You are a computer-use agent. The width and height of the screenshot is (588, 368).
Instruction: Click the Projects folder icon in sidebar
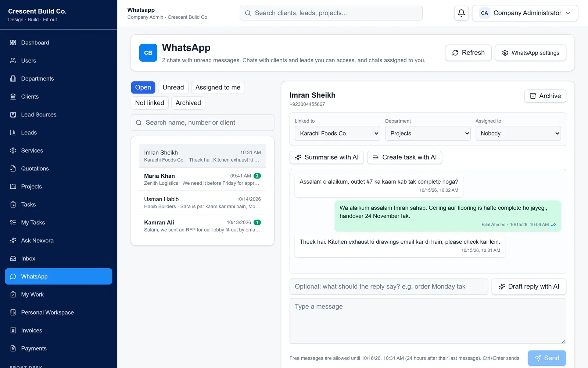click(x=13, y=187)
